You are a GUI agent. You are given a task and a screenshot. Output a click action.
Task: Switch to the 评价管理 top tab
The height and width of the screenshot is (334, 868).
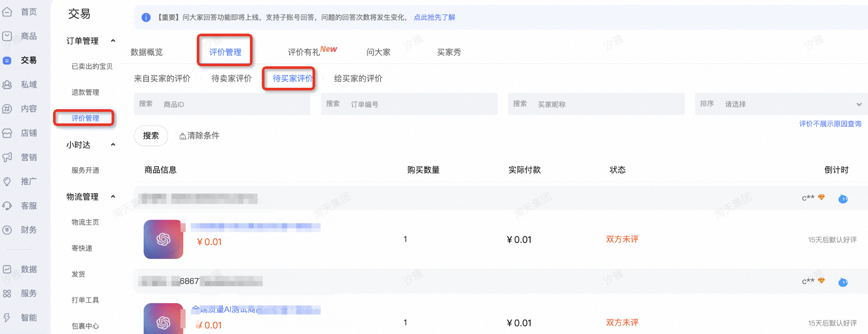(225, 52)
